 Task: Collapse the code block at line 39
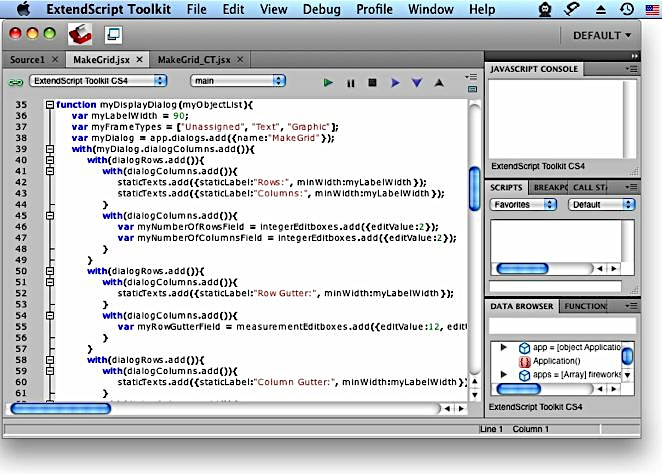pos(50,149)
